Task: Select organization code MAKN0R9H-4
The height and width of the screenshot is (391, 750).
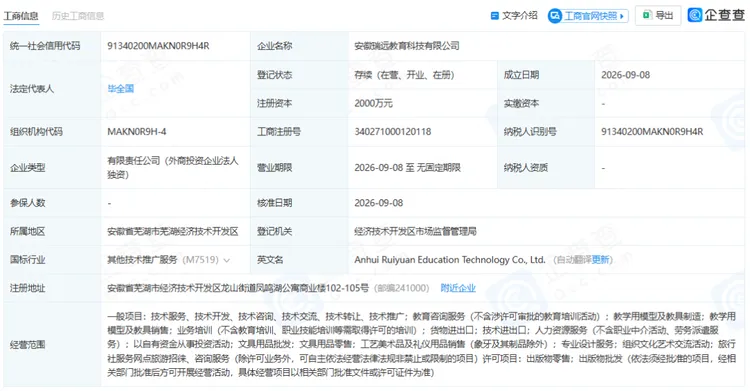Action: (x=137, y=132)
